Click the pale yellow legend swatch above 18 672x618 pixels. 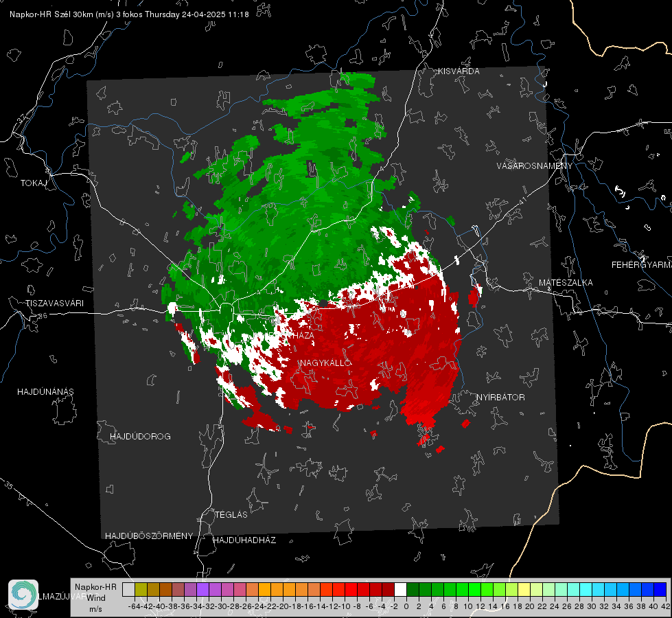pyautogui.click(x=524, y=589)
